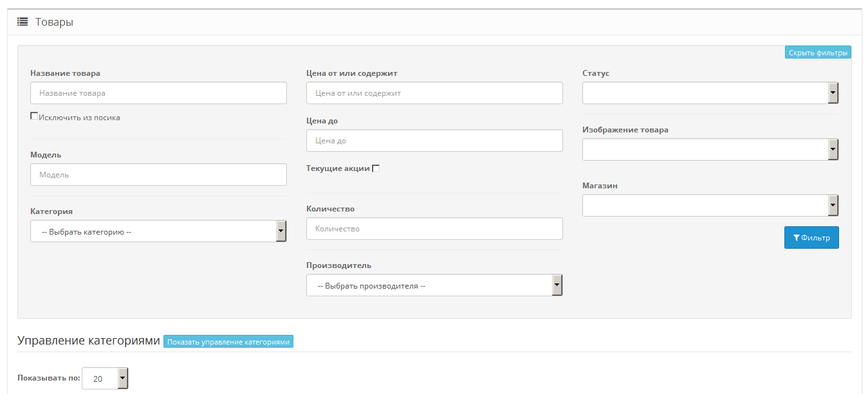This screenshot has height=394, width=868.
Task: Click the Товары panel heading text
Action: point(54,22)
